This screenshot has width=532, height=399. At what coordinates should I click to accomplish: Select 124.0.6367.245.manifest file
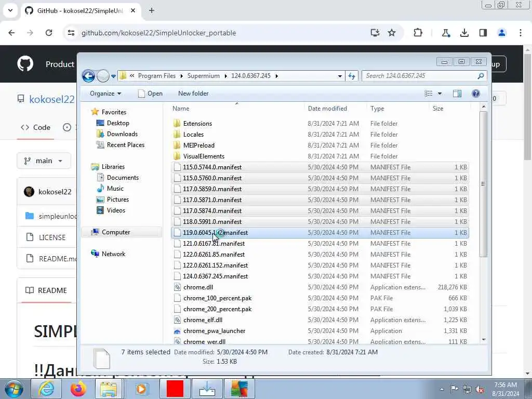(320, 276)
